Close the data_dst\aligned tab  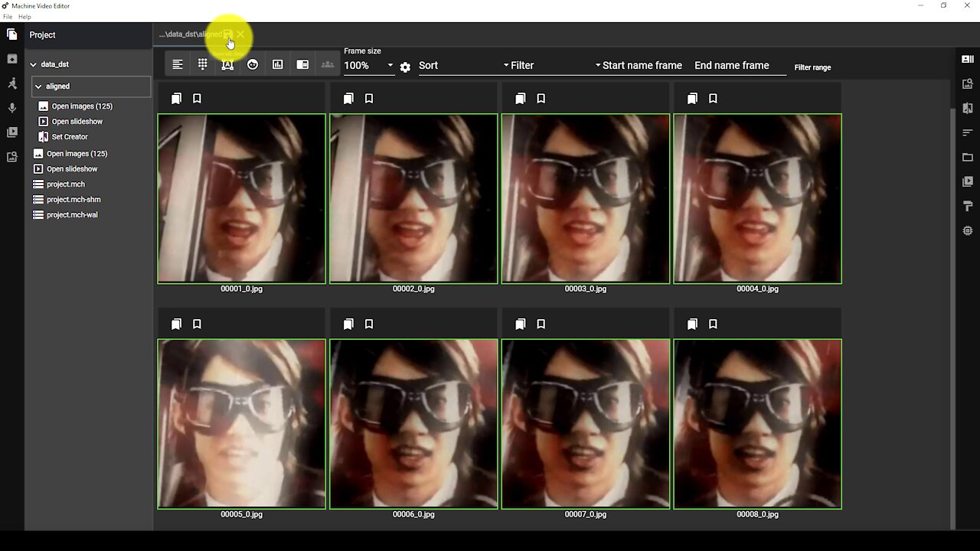click(240, 34)
